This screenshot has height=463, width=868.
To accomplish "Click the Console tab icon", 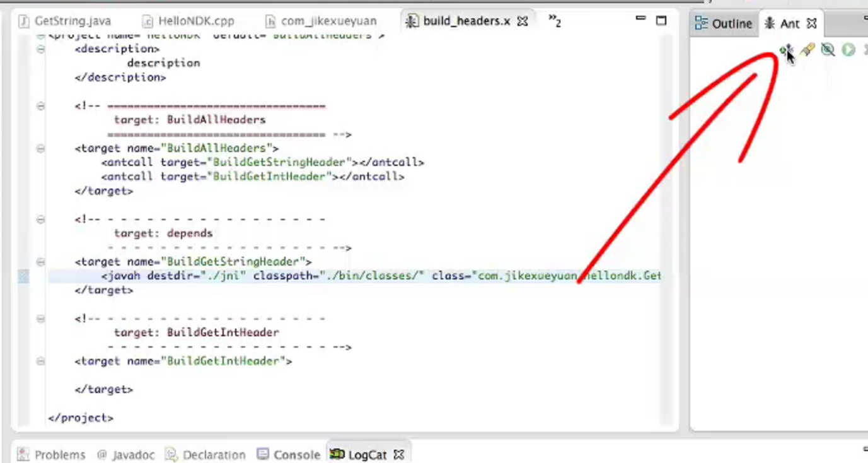I will click(x=263, y=455).
